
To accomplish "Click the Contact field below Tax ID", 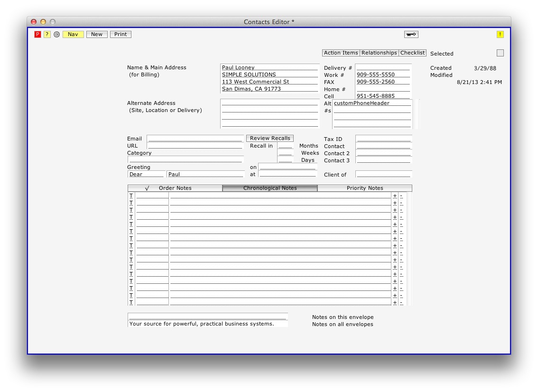I will tap(383, 146).
